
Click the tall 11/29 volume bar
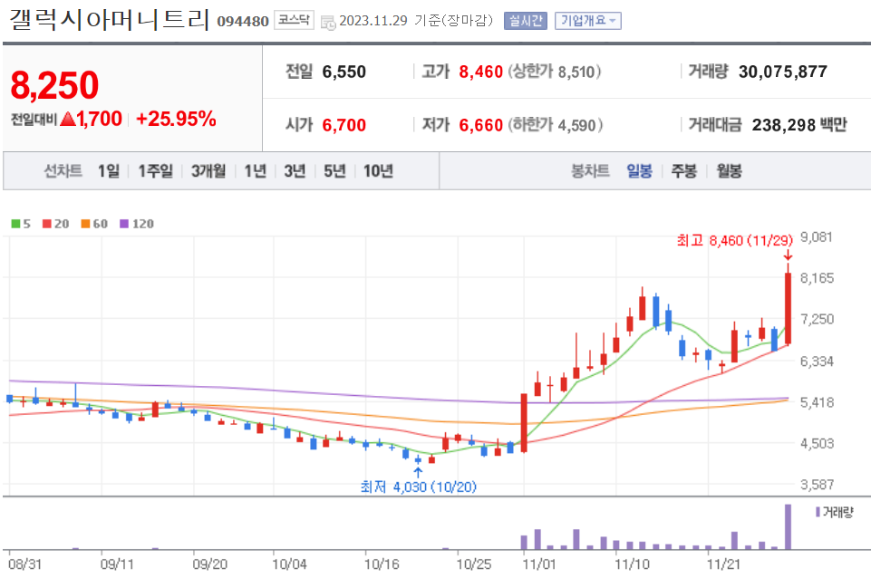tap(788, 527)
